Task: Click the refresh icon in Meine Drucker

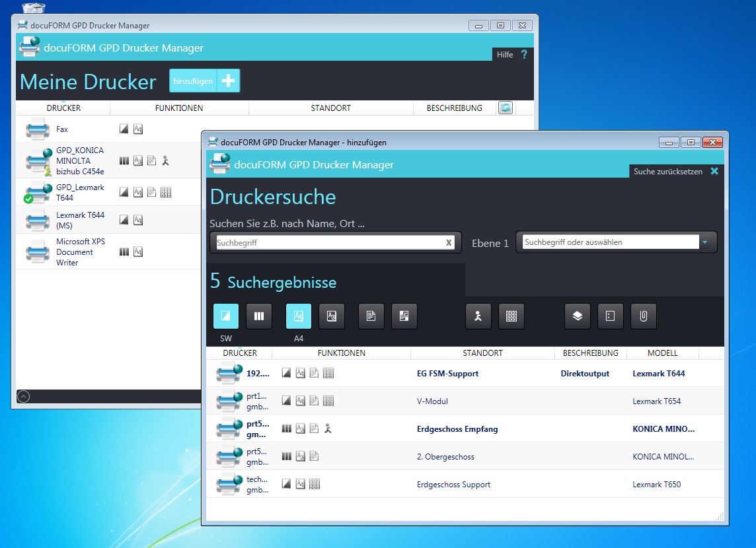Action: click(x=506, y=108)
